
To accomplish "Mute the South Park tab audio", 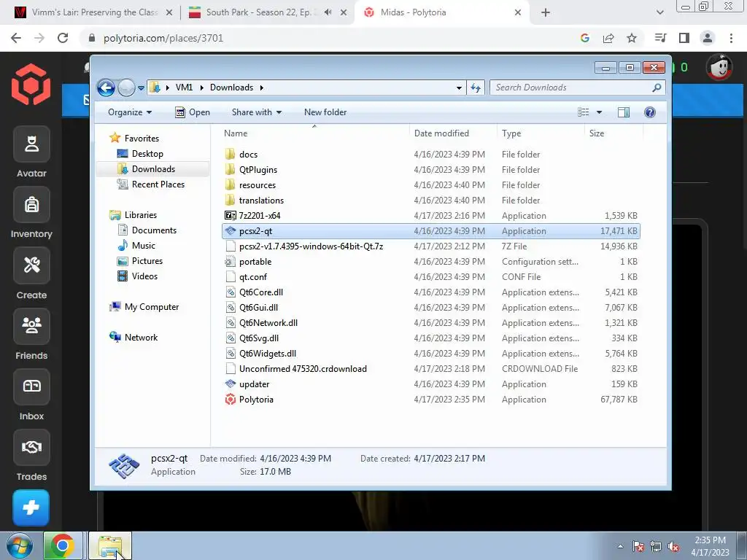I will [x=328, y=12].
